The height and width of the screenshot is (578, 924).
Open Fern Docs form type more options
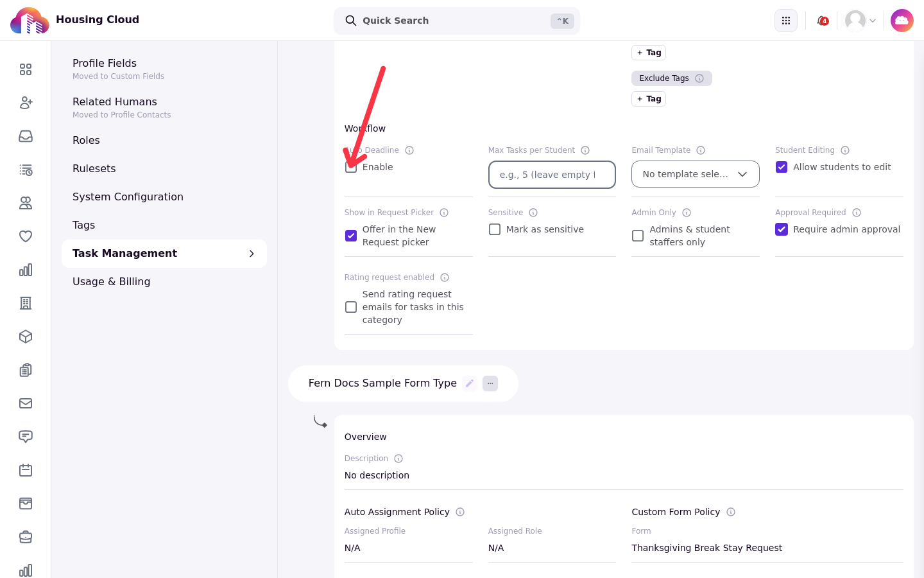490,383
